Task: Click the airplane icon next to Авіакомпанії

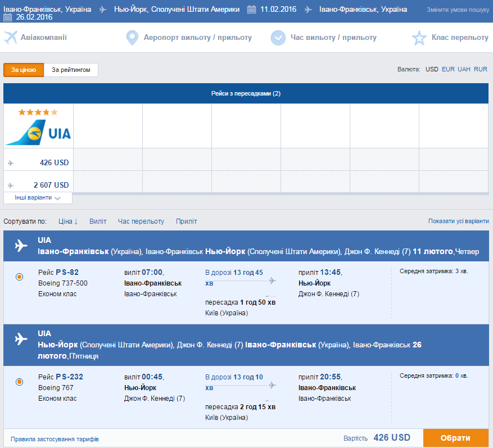Action: pos(11,38)
